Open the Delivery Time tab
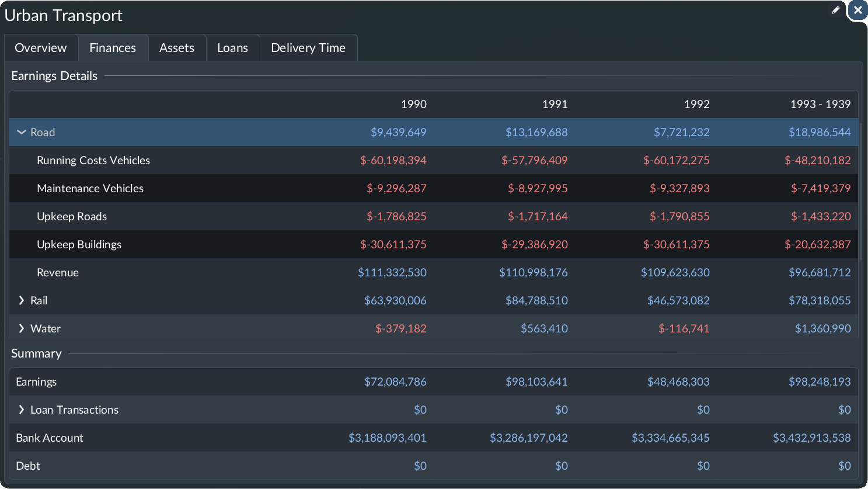The height and width of the screenshot is (489, 868). (308, 48)
